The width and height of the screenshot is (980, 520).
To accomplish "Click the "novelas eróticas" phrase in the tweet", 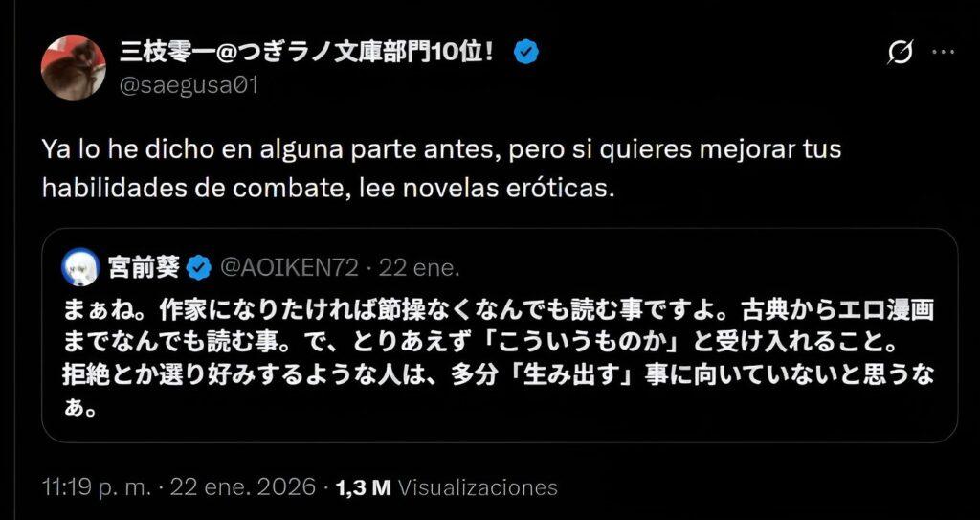I will tap(517, 187).
